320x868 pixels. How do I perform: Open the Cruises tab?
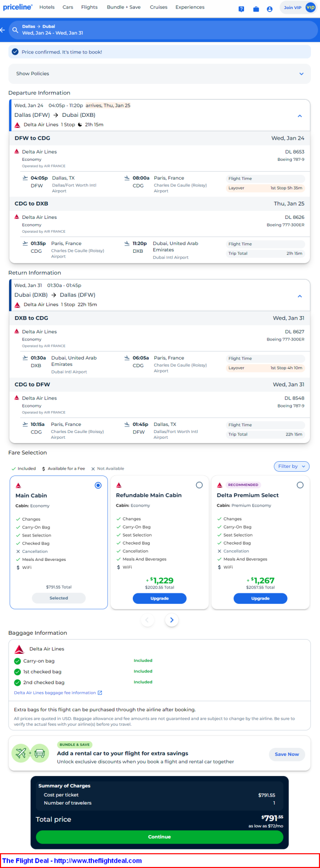tap(159, 7)
